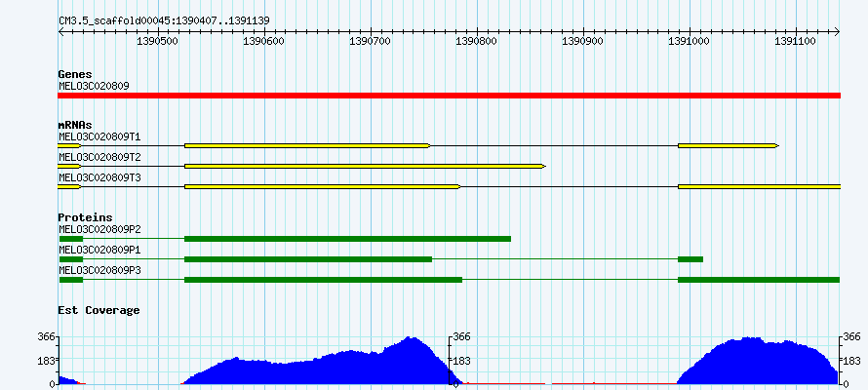This screenshot has width=868, height=390.
Task: Select the last exon of MELO3C020809T3
Action: point(760,187)
